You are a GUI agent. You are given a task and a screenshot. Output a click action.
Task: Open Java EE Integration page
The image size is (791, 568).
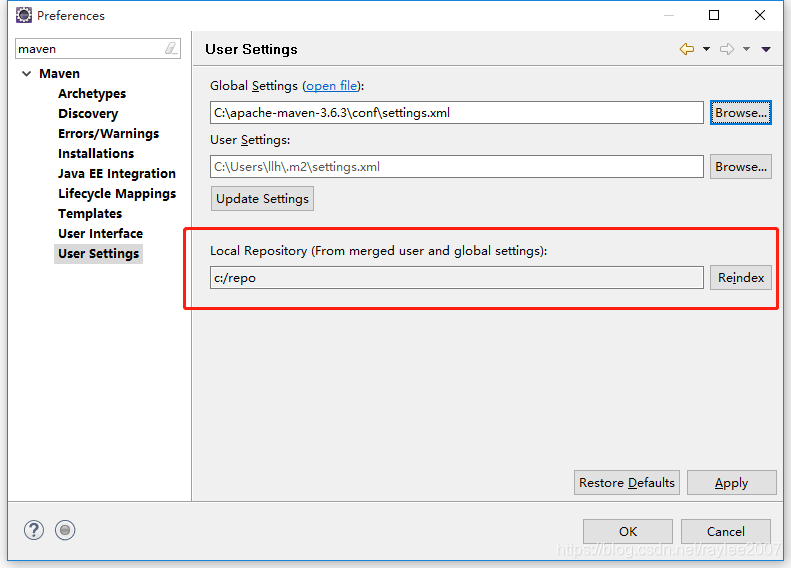(117, 174)
